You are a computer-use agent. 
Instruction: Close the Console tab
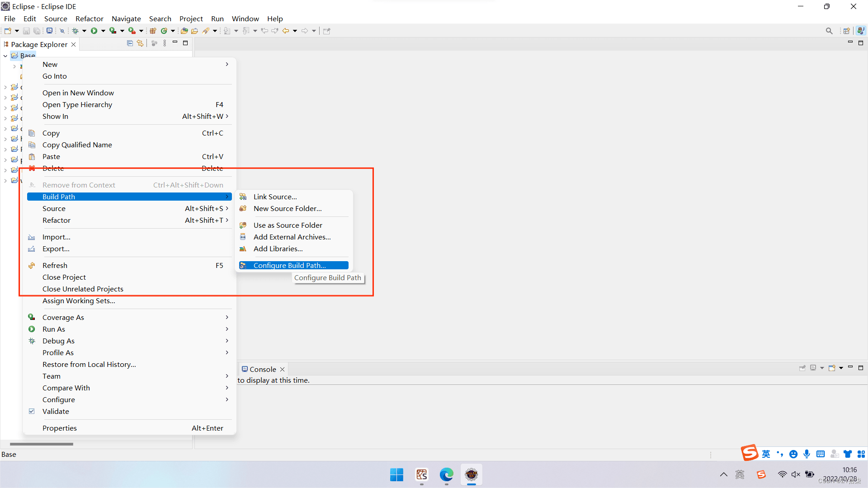[283, 370]
